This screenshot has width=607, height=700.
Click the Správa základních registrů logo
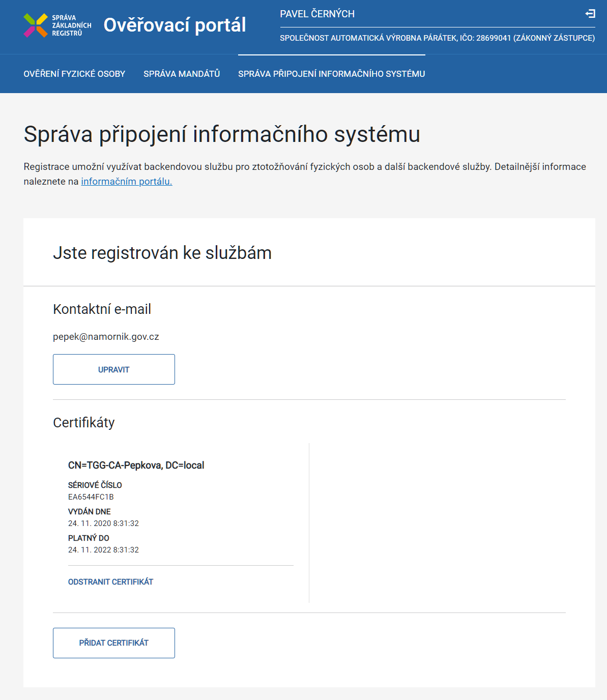click(57, 25)
